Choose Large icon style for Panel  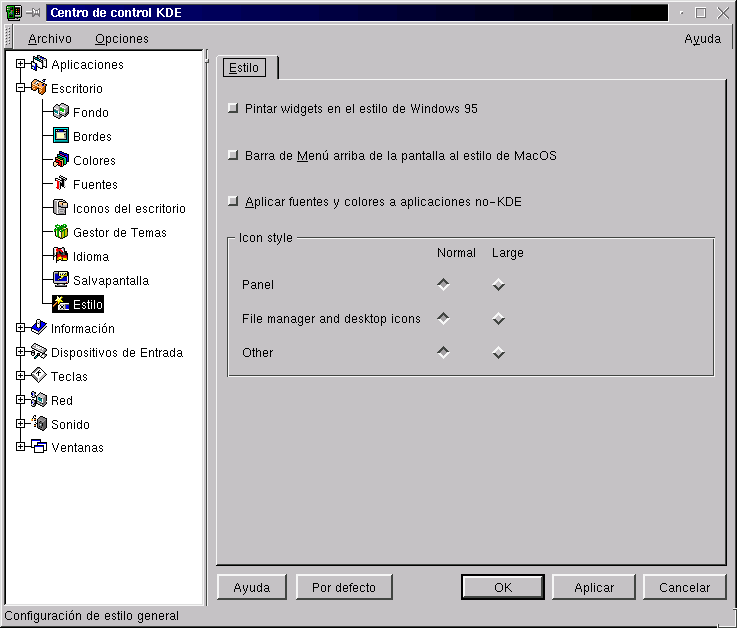point(498,285)
